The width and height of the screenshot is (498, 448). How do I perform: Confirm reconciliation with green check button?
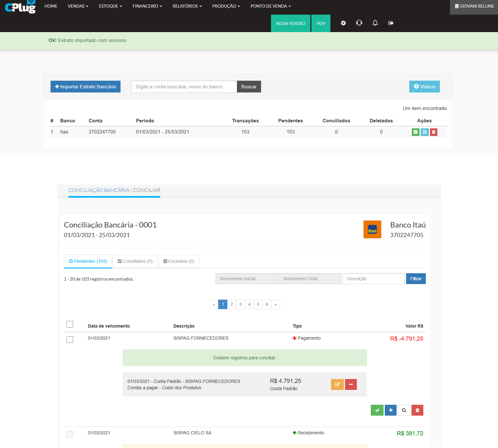(377, 410)
